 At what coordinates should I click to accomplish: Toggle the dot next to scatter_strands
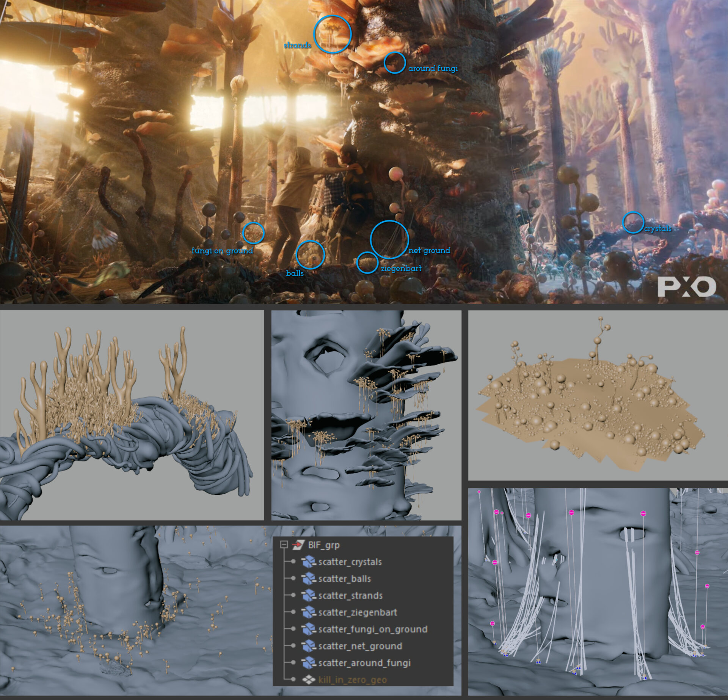(293, 595)
